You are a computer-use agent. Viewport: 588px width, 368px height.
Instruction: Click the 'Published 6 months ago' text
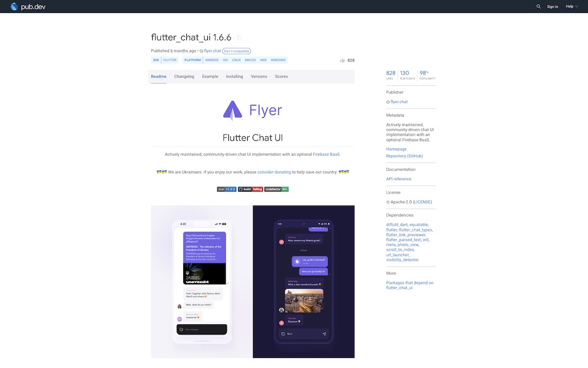point(173,51)
